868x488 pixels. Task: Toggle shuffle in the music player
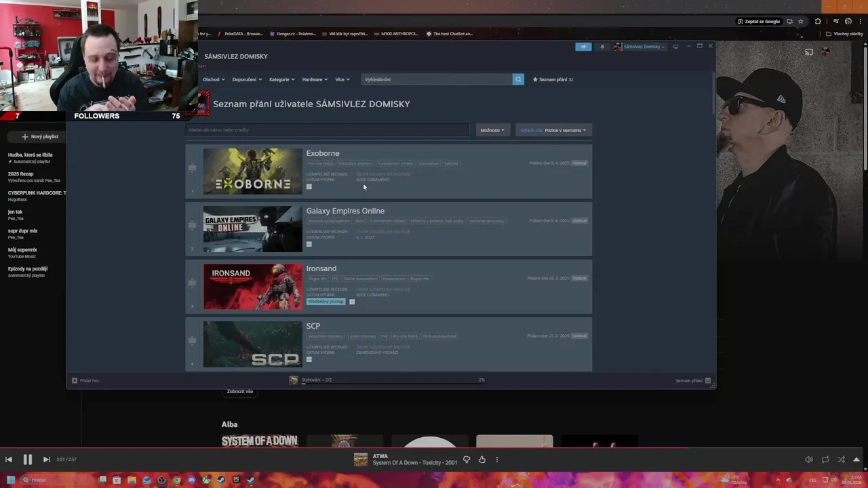pos(842,460)
